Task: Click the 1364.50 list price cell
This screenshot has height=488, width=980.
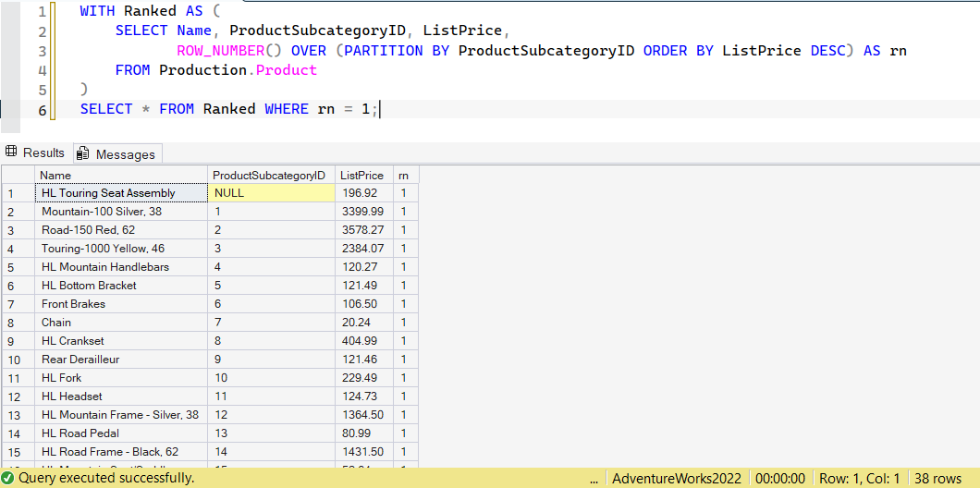Action: (363, 414)
